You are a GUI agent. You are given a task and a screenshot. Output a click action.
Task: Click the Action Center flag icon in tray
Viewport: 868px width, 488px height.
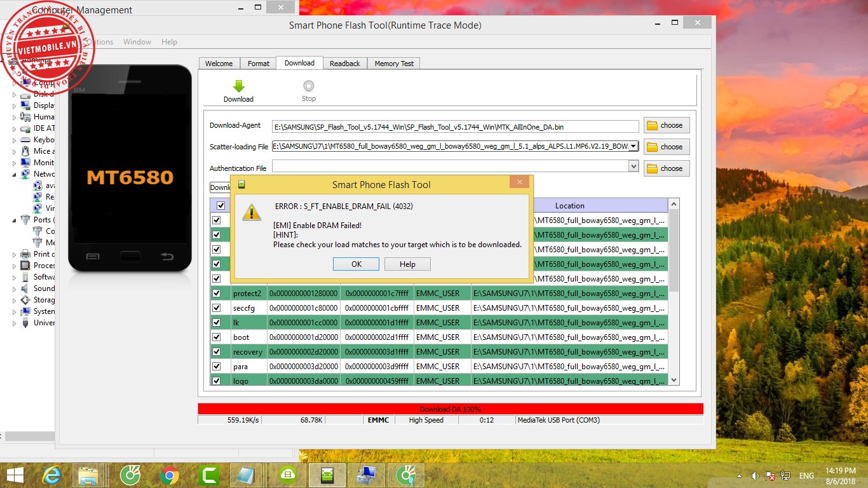[x=770, y=475]
